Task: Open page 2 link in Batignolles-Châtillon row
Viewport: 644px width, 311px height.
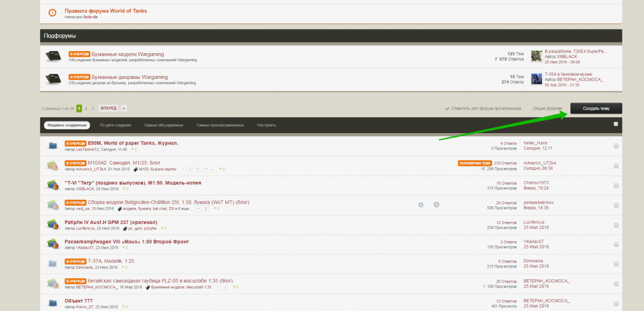Action: [x=206, y=208]
